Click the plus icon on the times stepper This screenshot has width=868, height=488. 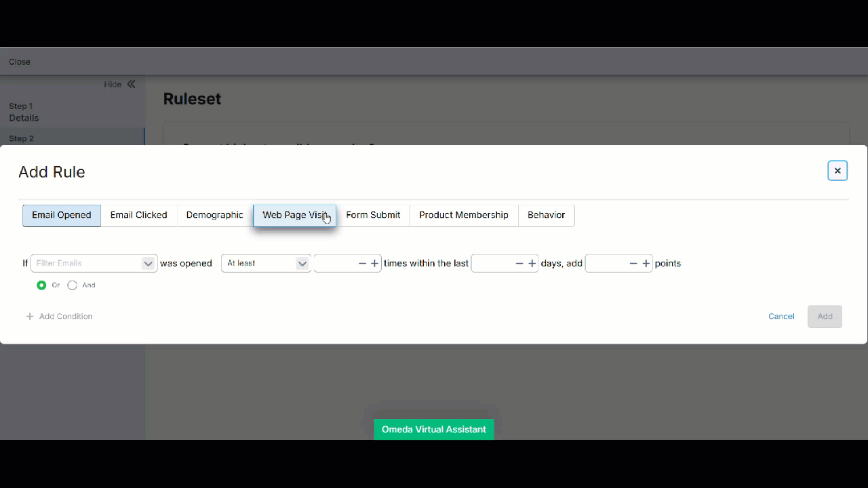coord(374,264)
